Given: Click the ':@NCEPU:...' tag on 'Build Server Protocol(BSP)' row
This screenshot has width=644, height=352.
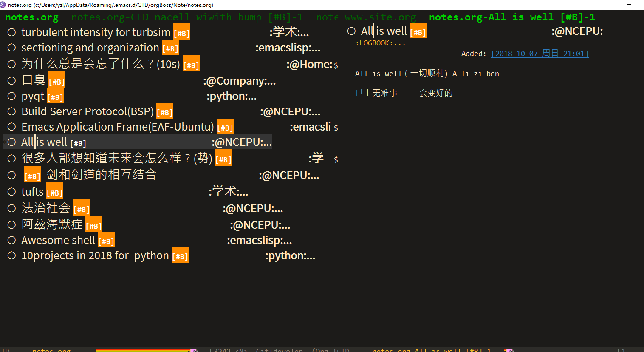Looking at the screenshot, I should click(290, 111).
